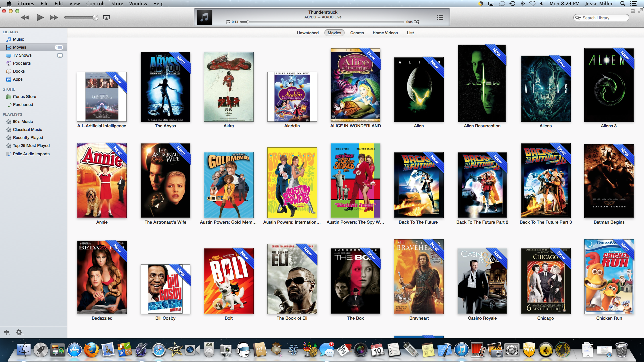Click the Play button

(x=40, y=17)
